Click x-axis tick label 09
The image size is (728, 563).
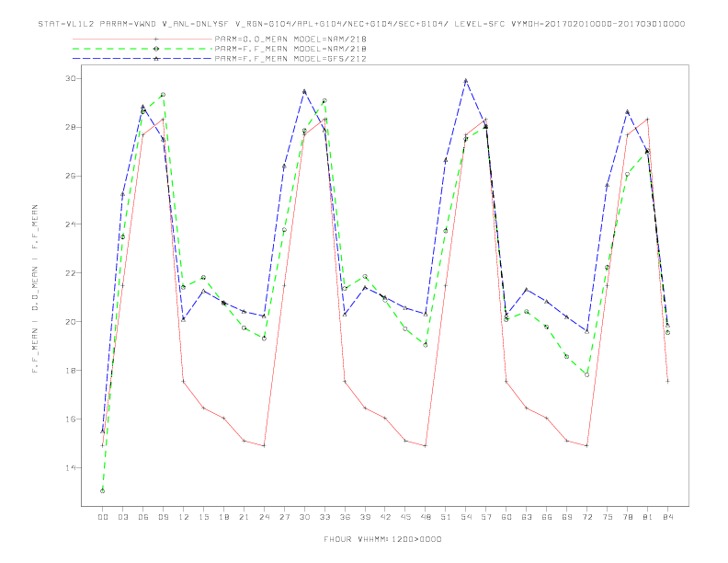coord(163,517)
